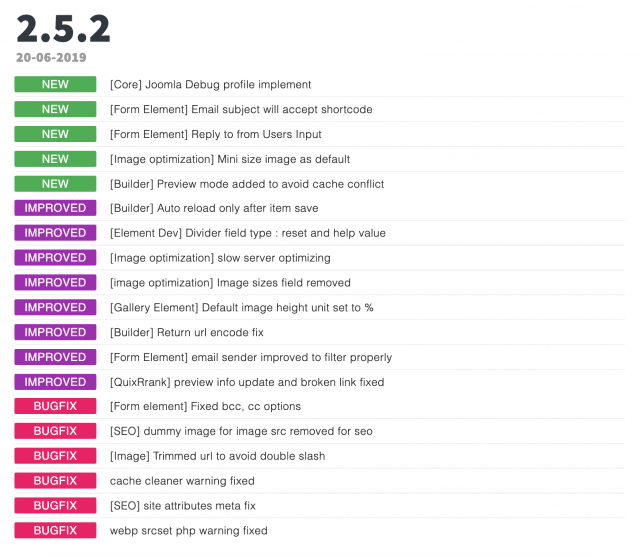Viewport: 640px width, 556px height.
Task: Click NEW badge for Reply to Users Input
Action: point(56,134)
